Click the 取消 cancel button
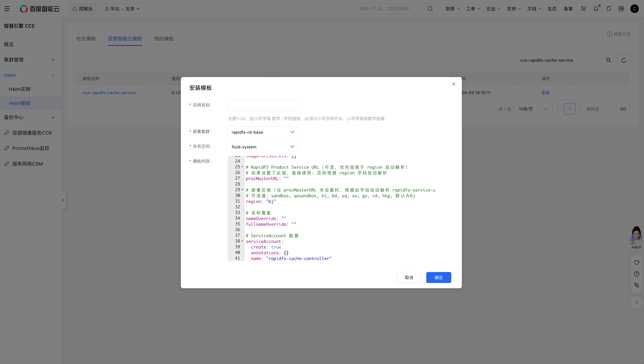 [409, 278]
